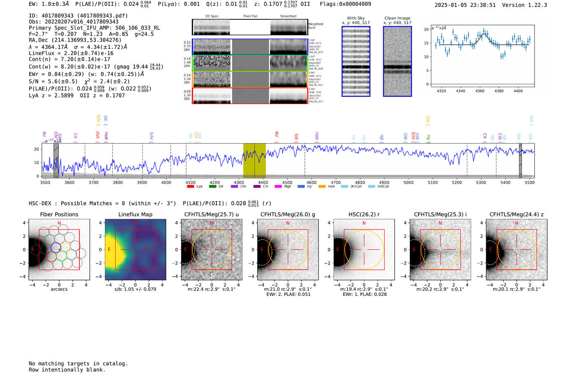Viewport: 576px width, 392px height.
Task: Click the Smoothed column header
Action: click(288, 16)
